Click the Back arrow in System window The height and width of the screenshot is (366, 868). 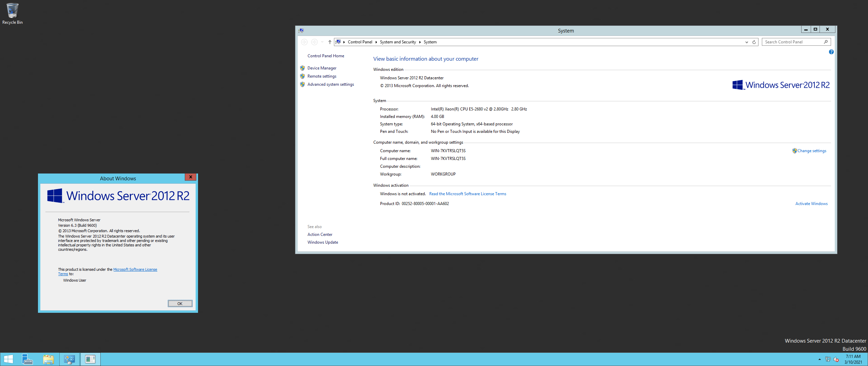pos(304,42)
